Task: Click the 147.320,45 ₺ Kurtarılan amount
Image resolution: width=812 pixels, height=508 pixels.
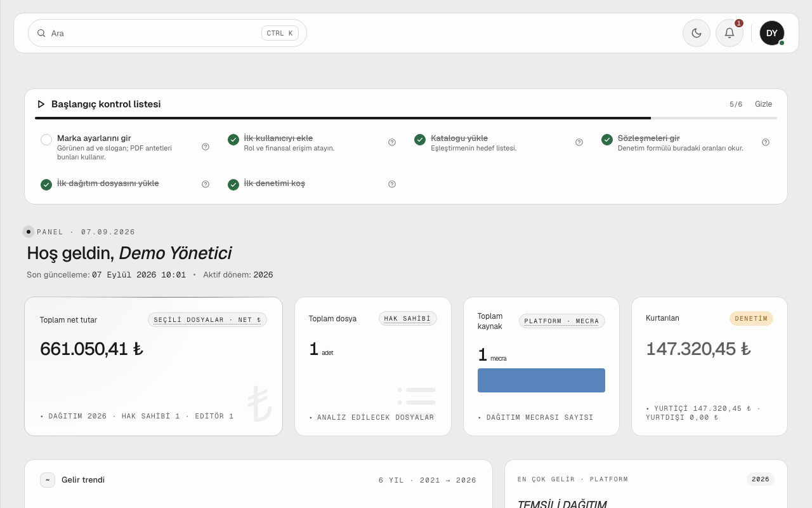Action: click(x=698, y=349)
